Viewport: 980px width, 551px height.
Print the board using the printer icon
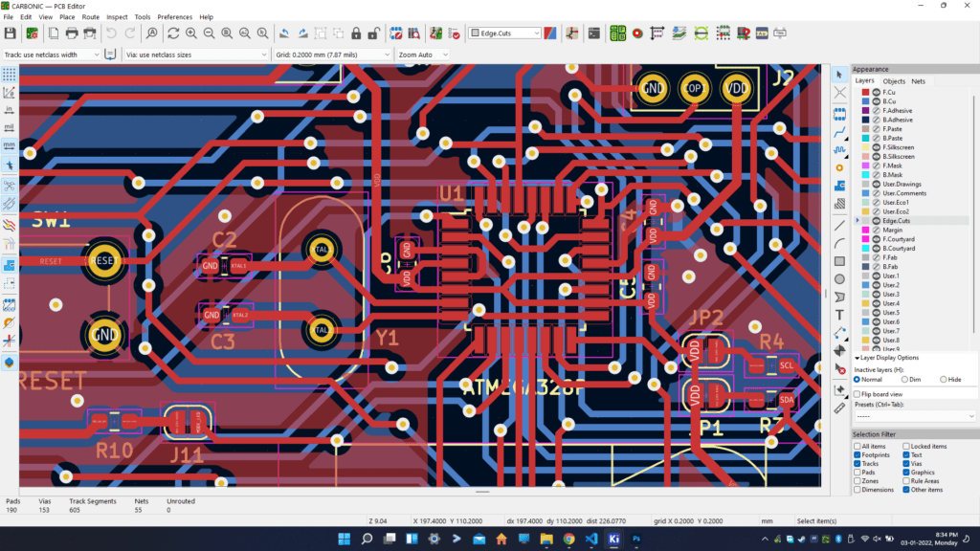[x=72, y=33]
